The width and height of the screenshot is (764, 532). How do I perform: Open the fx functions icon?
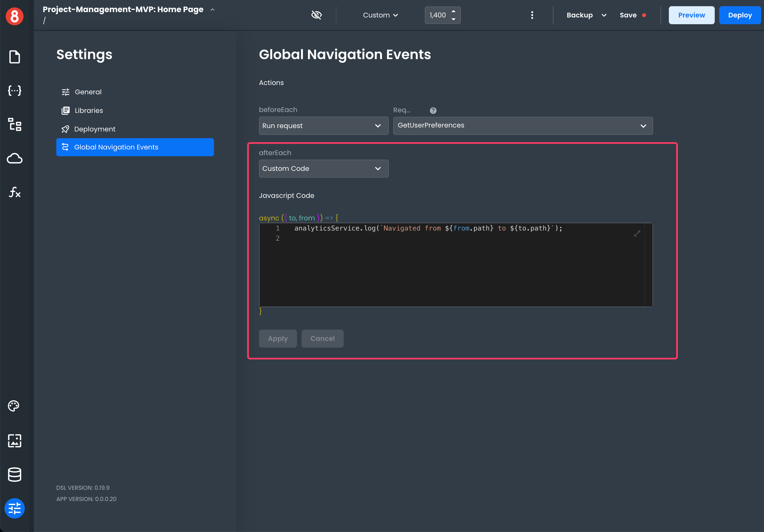coord(14,192)
